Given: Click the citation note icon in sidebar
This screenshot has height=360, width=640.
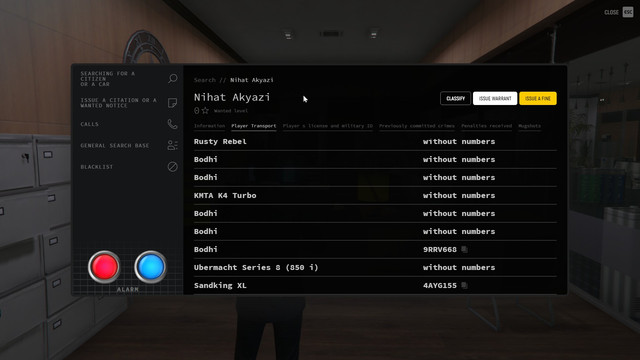Looking at the screenshot, I should [172, 103].
